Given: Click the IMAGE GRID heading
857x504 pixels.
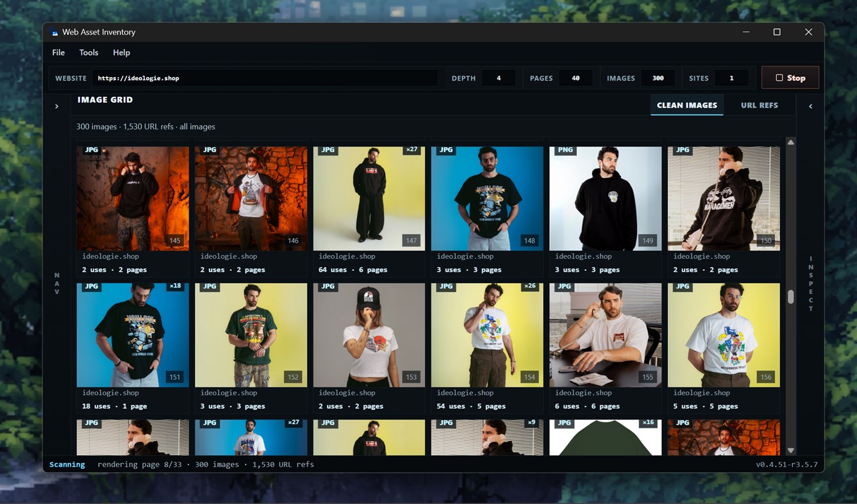Looking at the screenshot, I should tap(105, 100).
